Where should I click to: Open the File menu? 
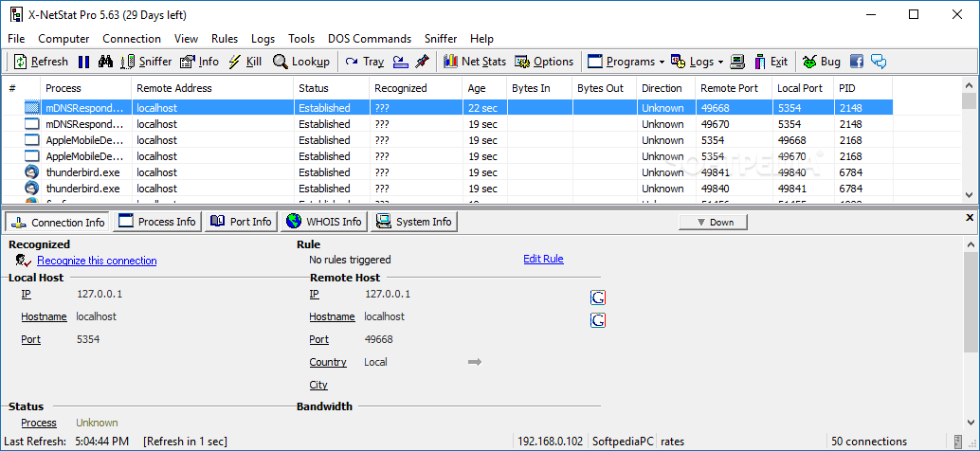[x=16, y=39]
